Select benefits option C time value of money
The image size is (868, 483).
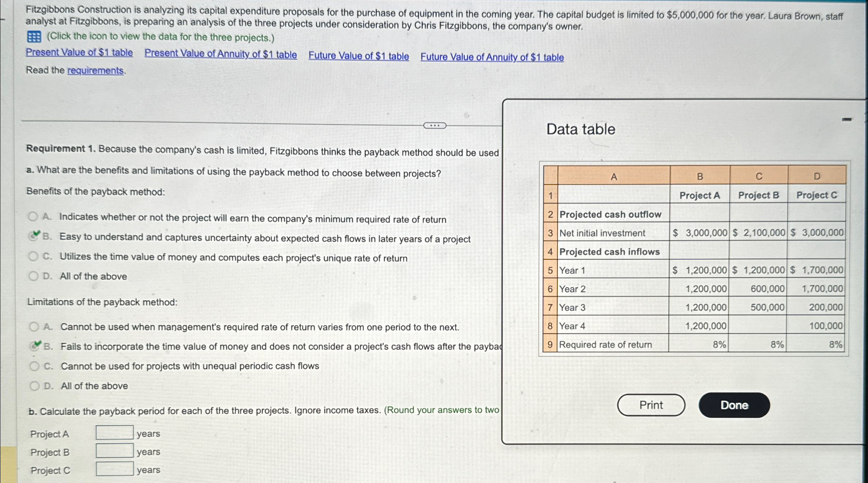tap(33, 256)
